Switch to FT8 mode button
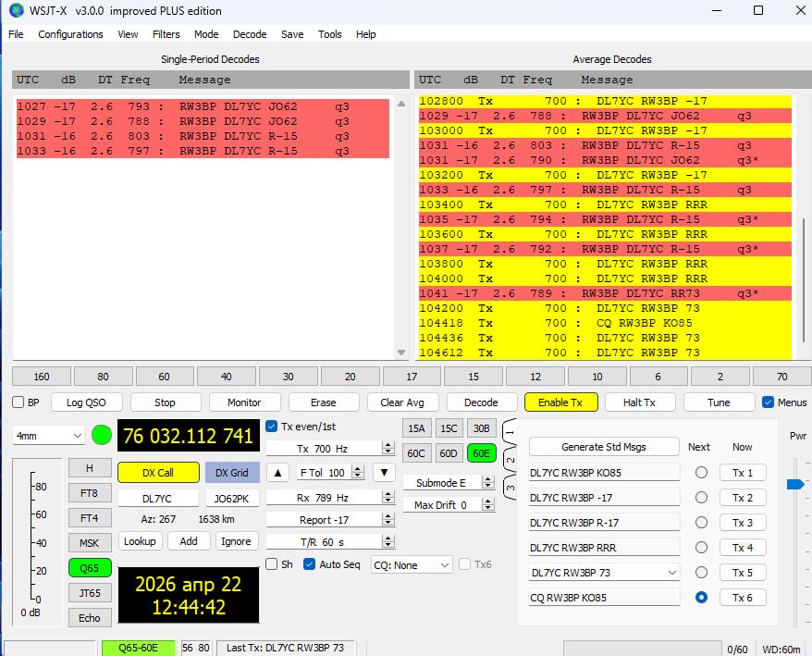This screenshot has width=812, height=656. (90, 493)
